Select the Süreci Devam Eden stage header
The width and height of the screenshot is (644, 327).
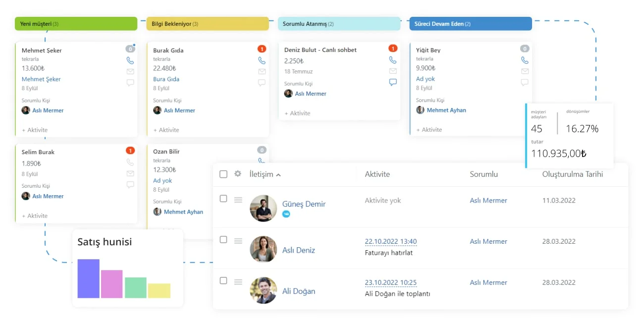point(471,24)
